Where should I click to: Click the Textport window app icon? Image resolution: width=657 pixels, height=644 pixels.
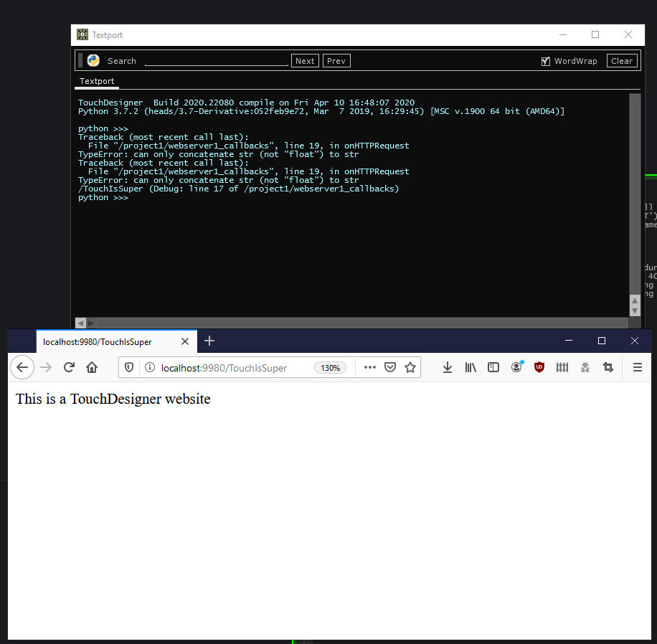pyautogui.click(x=82, y=34)
